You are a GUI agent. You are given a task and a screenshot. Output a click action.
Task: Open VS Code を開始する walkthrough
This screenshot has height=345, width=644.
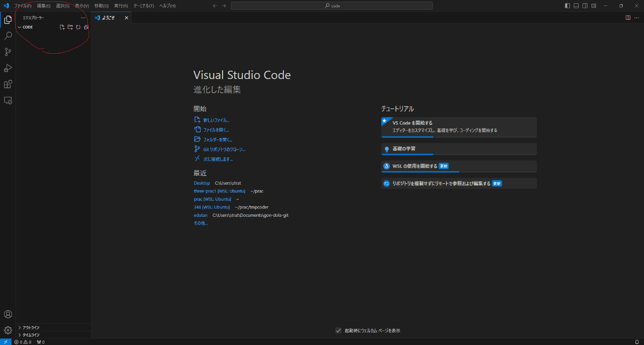click(459, 127)
